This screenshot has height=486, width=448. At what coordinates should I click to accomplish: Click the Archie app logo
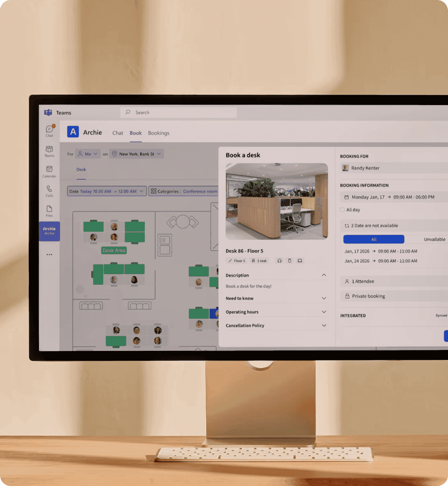[x=73, y=132]
